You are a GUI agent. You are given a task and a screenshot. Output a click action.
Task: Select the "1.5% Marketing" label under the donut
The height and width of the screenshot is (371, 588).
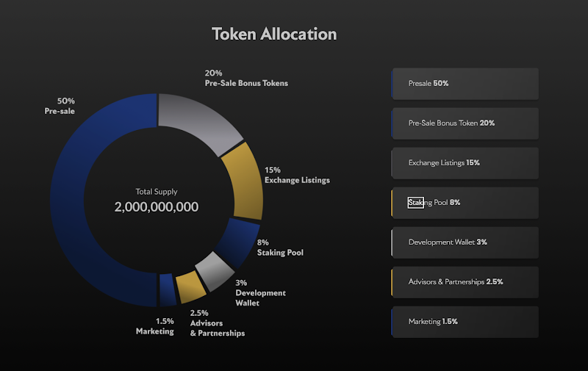pyautogui.click(x=154, y=326)
